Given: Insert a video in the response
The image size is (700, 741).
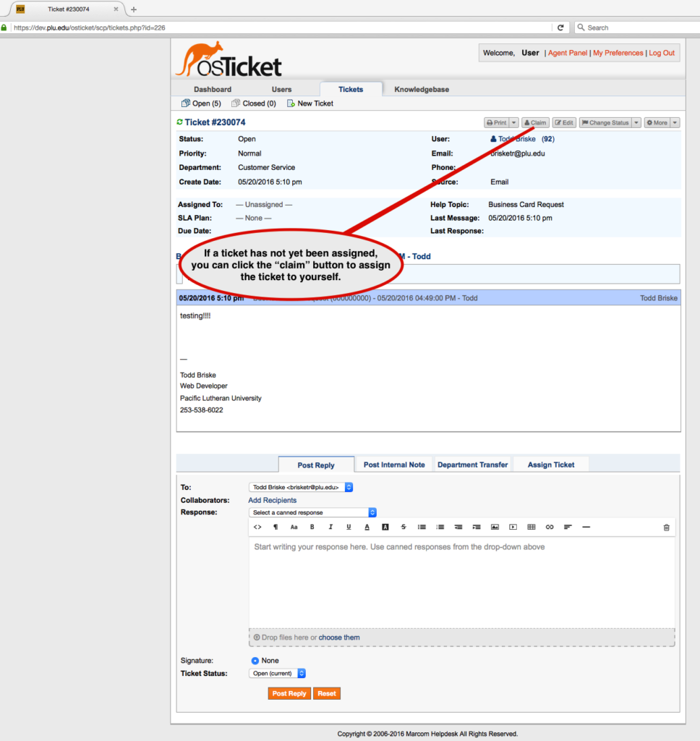Looking at the screenshot, I should coord(513,527).
